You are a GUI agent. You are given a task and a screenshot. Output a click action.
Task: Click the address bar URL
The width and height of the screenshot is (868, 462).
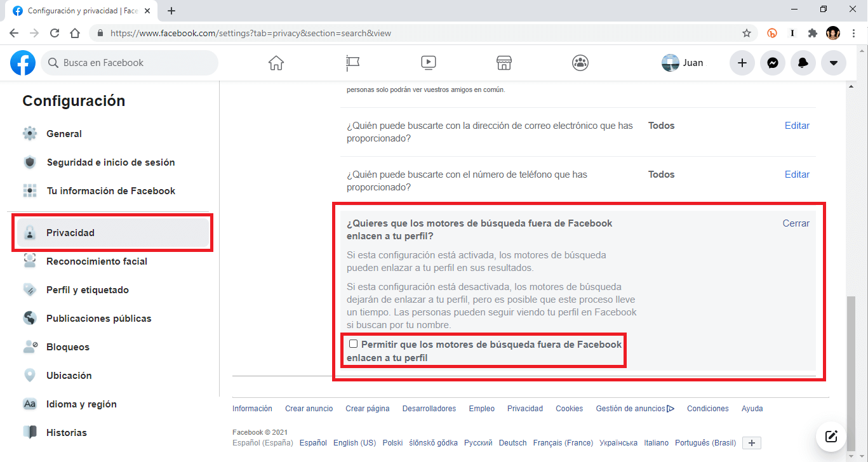(251, 33)
